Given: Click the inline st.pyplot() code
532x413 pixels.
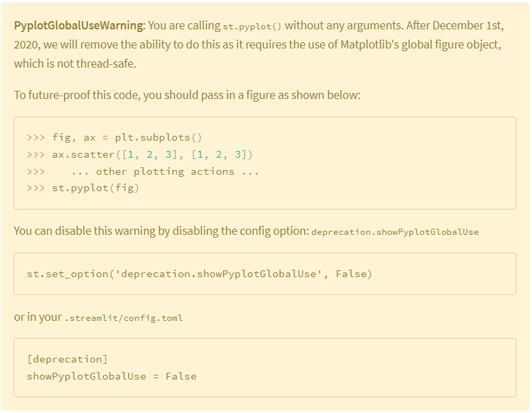Looking at the screenshot, I should click(x=252, y=27).
